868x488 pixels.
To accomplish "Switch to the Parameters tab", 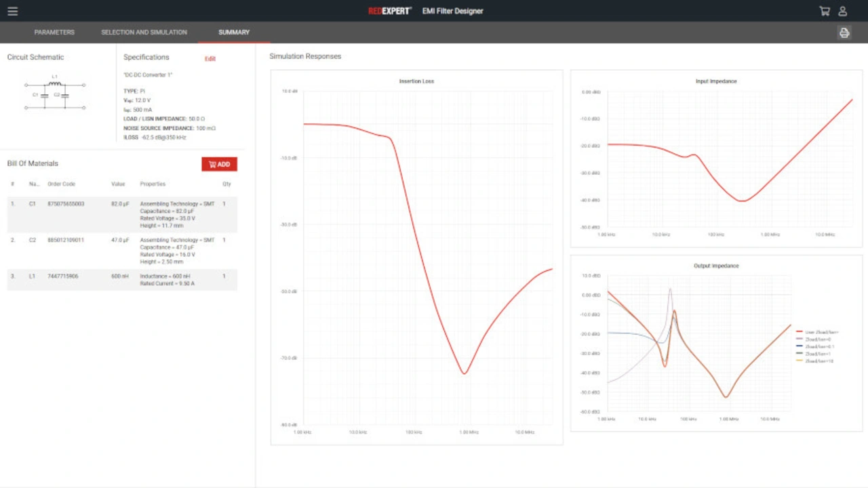I will (54, 33).
